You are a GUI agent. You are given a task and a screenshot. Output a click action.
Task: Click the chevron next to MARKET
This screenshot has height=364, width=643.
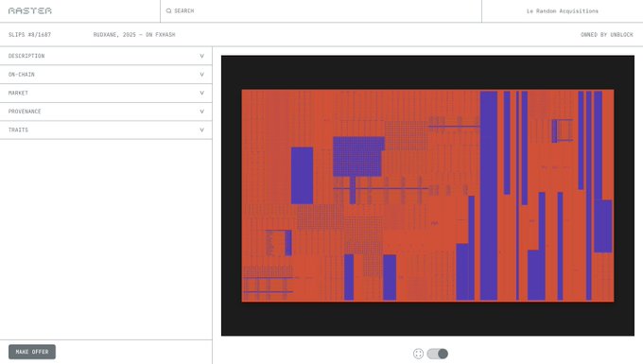pos(201,93)
